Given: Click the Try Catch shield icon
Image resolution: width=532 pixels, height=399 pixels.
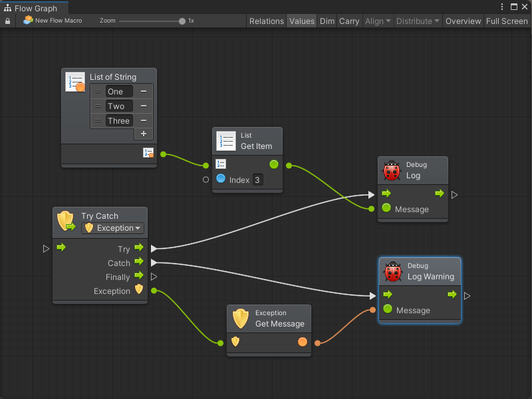Looking at the screenshot, I should [x=66, y=221].
